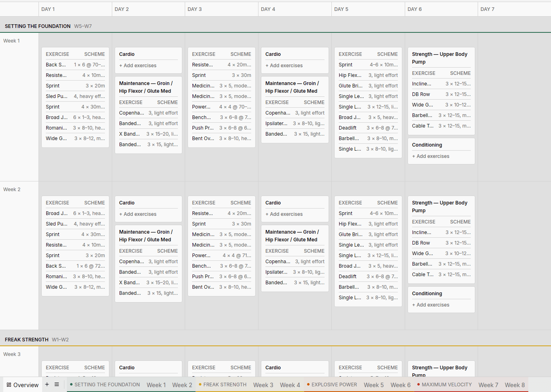Select the Week 3 row label

[12, 354]
